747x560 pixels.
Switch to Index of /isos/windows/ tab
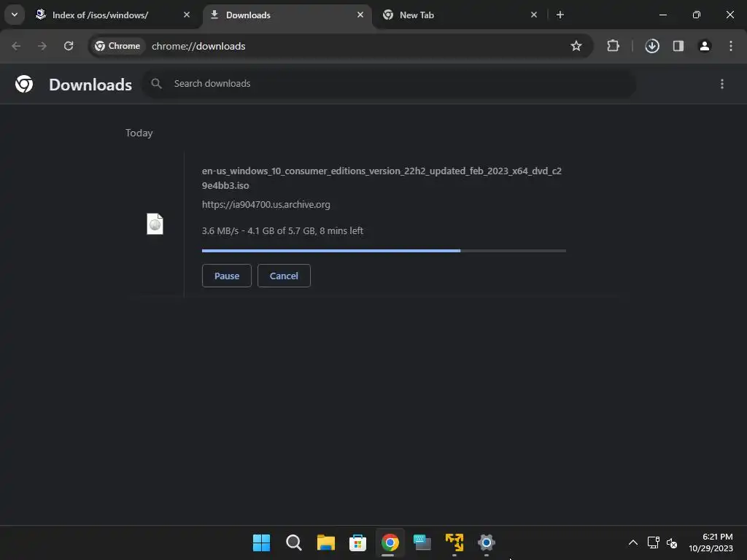click(x=113, y=15)
